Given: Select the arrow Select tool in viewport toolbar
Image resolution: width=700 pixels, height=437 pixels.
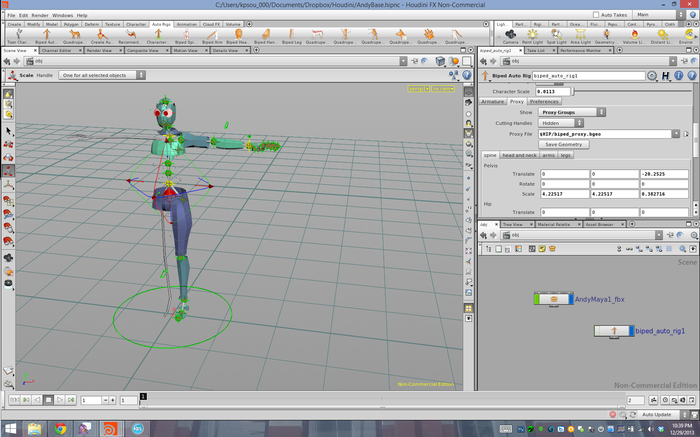Looking at the screenshot, I should (8, 131).
